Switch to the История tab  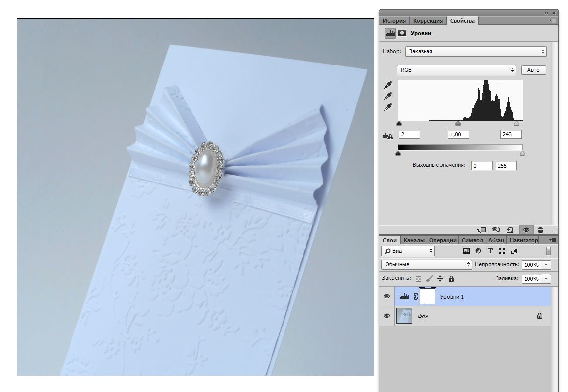(x=394, y=21)
